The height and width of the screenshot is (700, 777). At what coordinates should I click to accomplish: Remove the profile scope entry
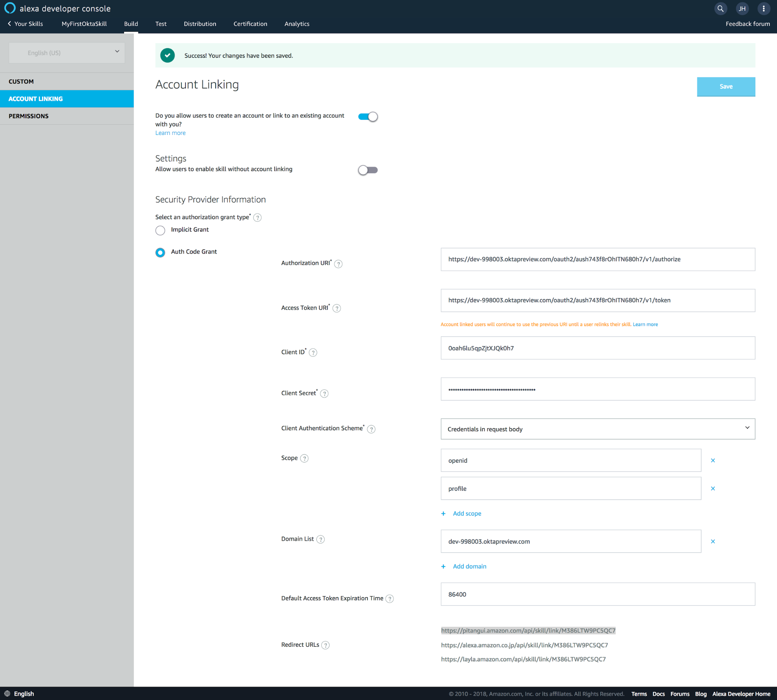click(712, 488)
